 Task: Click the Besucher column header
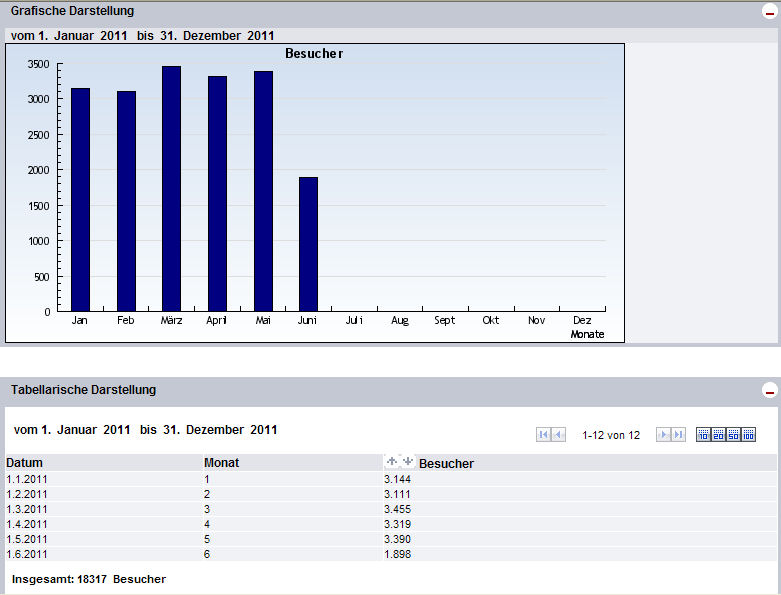coord(446,464)
